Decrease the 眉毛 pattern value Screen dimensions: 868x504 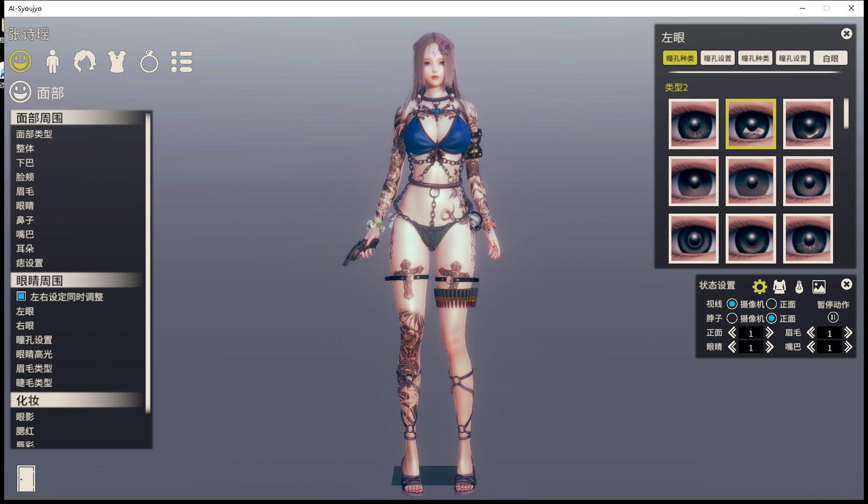click(x=811, y=333)
